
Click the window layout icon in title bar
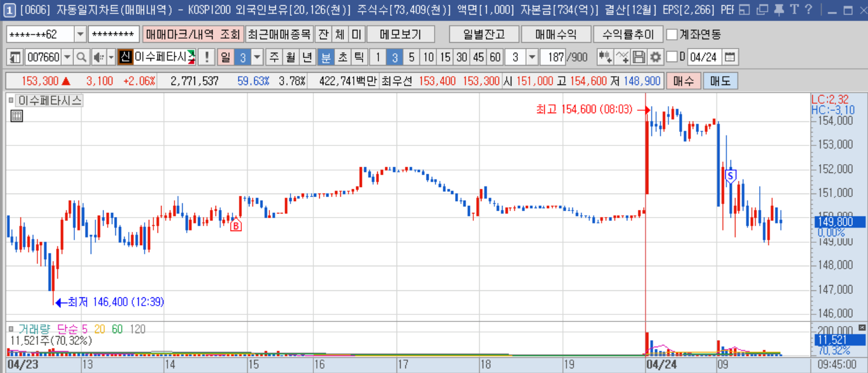tap(744, 9)
